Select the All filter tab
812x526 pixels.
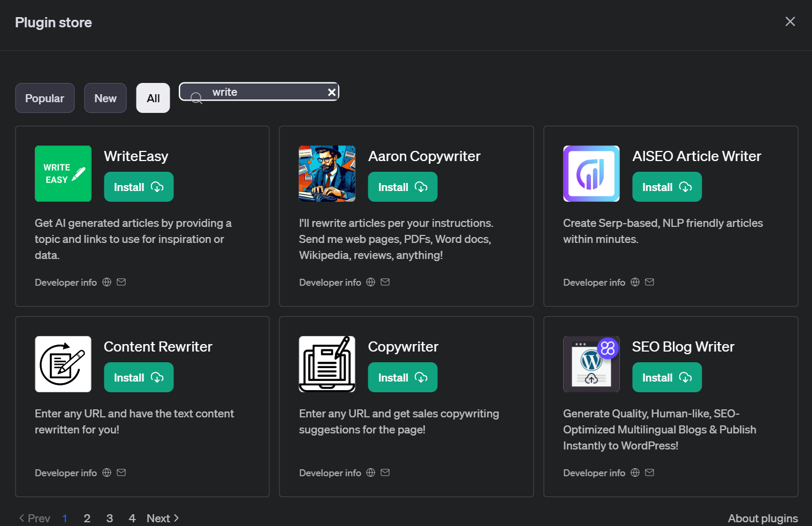[153, 98]
